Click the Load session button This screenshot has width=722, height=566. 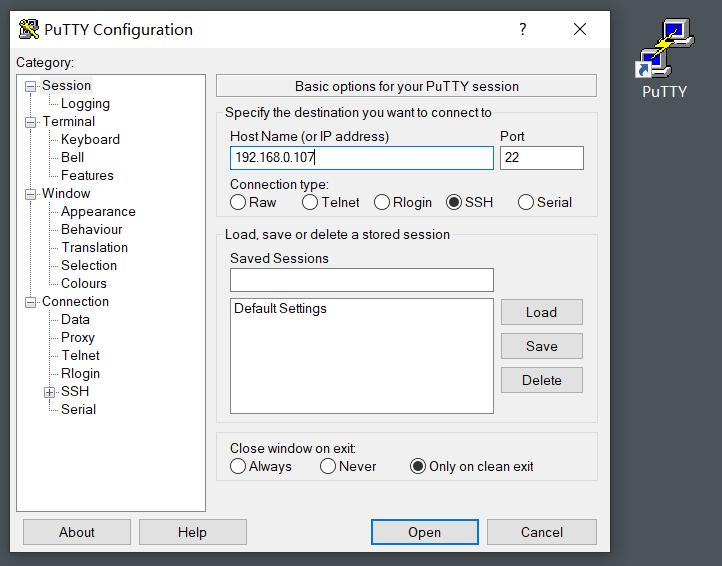[x=542, y=312]
